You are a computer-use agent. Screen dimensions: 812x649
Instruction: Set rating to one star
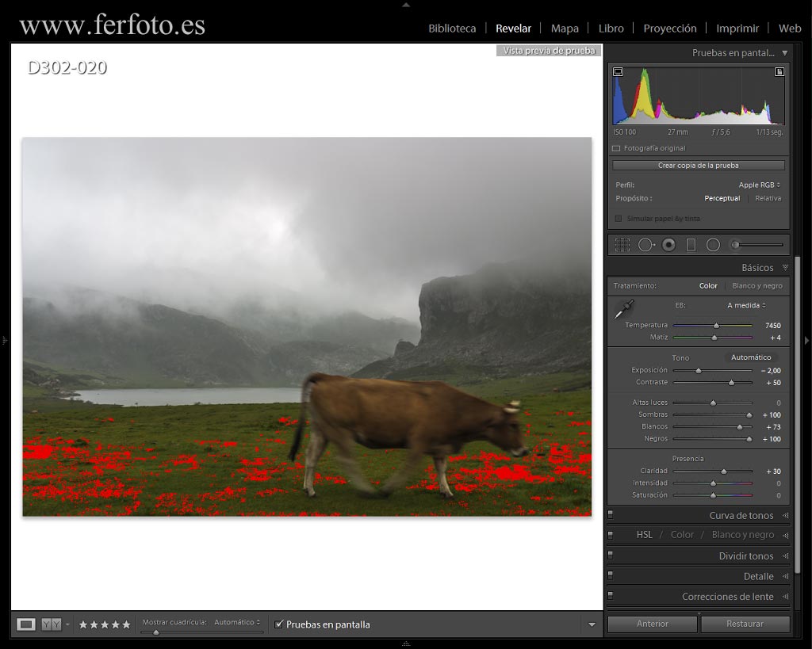(82, 624)
